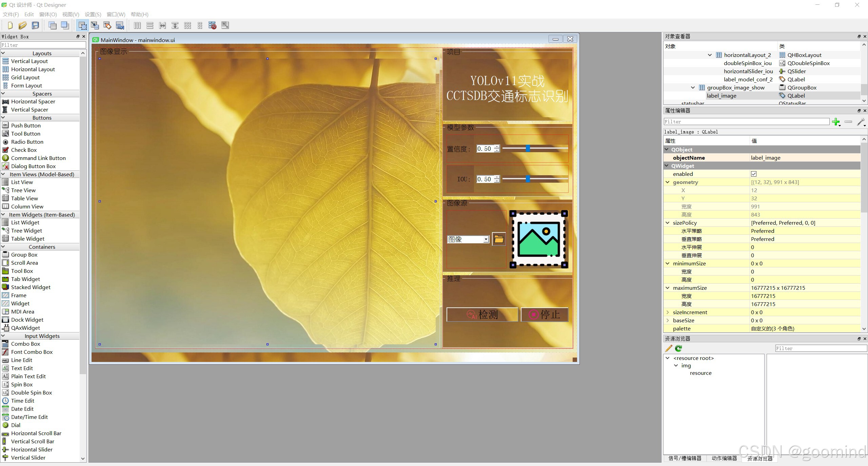868x466 pixels.
Task: Click the 置信度 slider handle
Action: click(528, 148)
